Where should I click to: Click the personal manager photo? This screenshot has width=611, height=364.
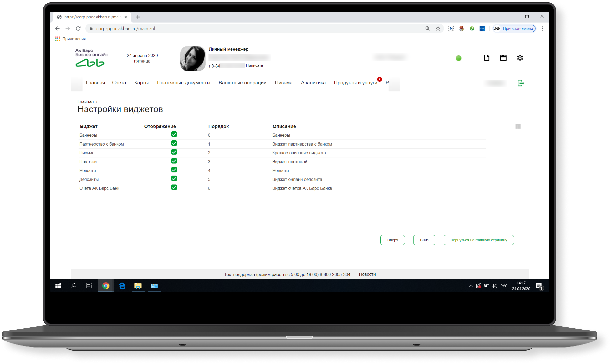(192, 59)
